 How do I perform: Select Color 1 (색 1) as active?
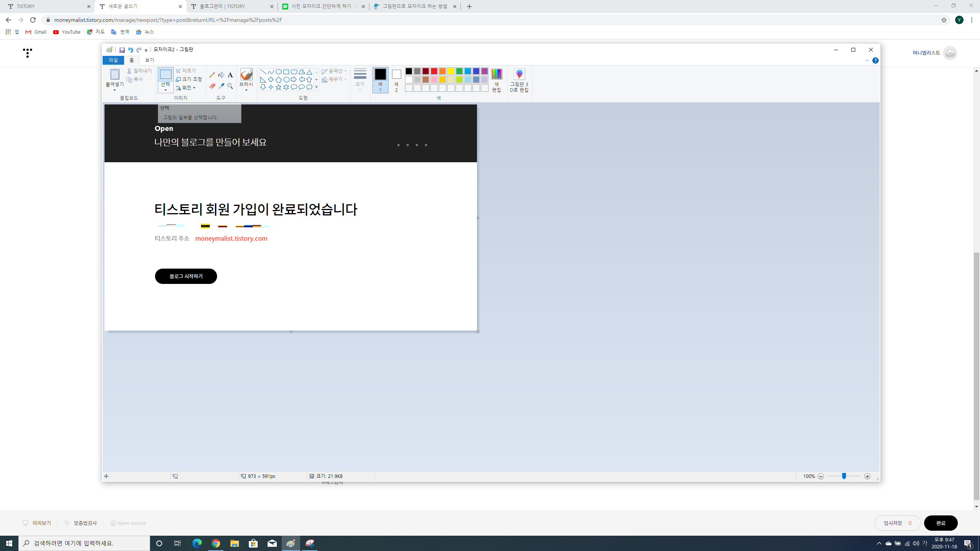point(380,80)
